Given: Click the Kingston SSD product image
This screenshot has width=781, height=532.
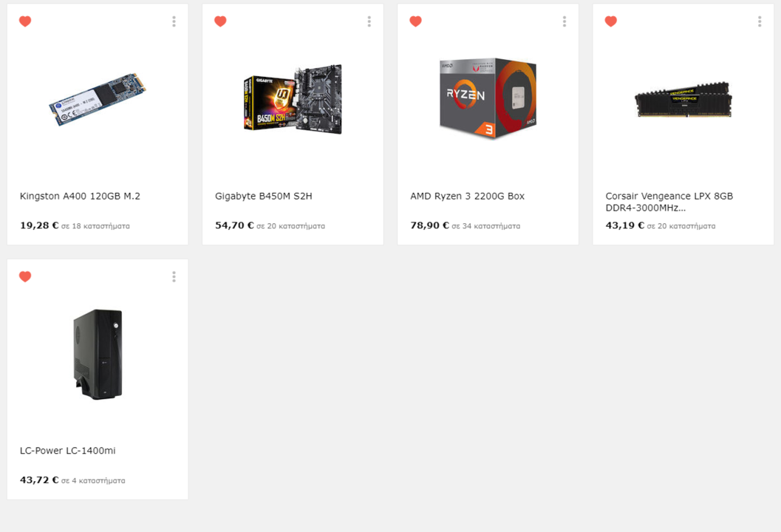Looking at the screenshot, I should tap(98, 99).
